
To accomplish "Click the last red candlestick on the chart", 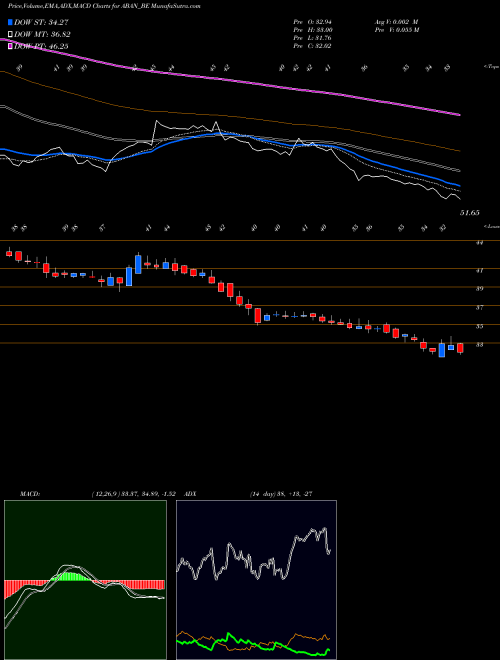I will coord(460,348).
